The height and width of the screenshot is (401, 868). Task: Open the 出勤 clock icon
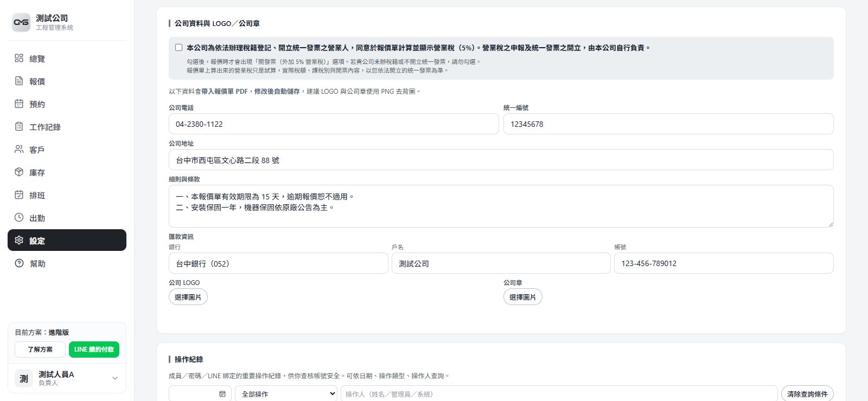click(x=19, y=217)
